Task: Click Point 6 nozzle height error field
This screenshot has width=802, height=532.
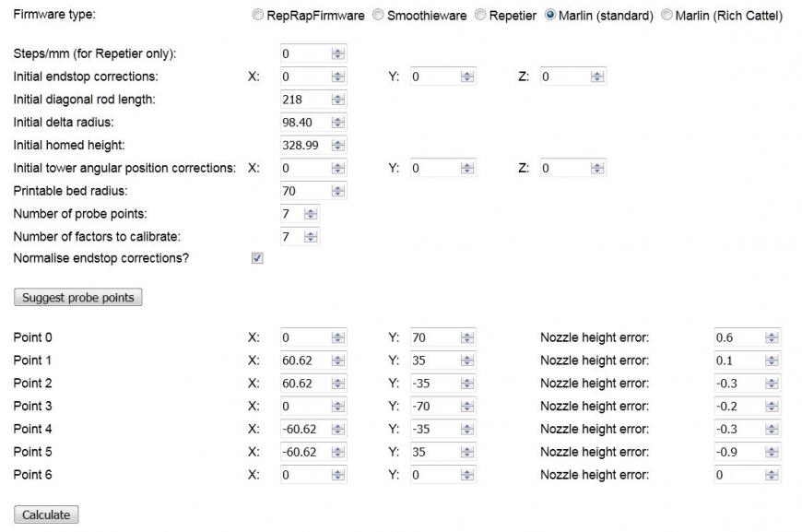Action: point(737,475)
